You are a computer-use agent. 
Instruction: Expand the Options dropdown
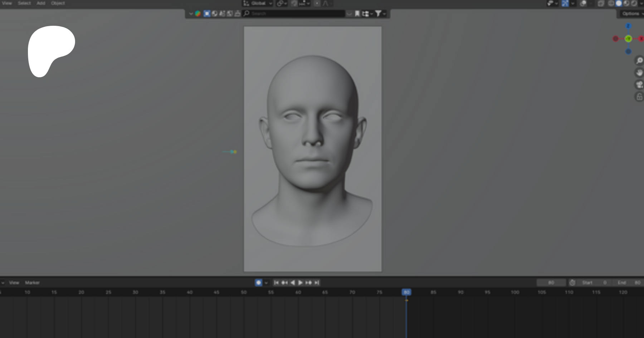[631, 14]
